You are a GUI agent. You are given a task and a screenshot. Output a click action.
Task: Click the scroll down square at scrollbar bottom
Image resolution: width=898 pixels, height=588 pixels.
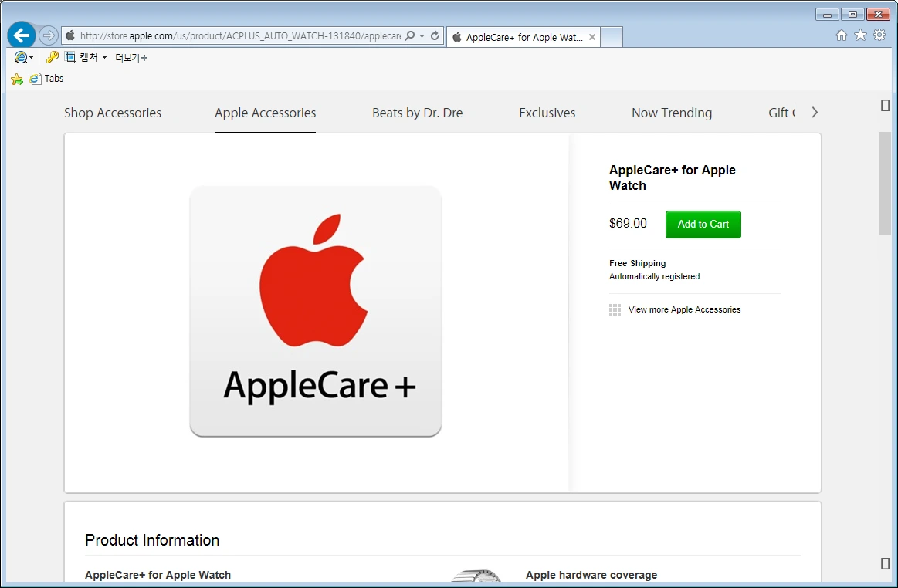(x=885, y=563)
